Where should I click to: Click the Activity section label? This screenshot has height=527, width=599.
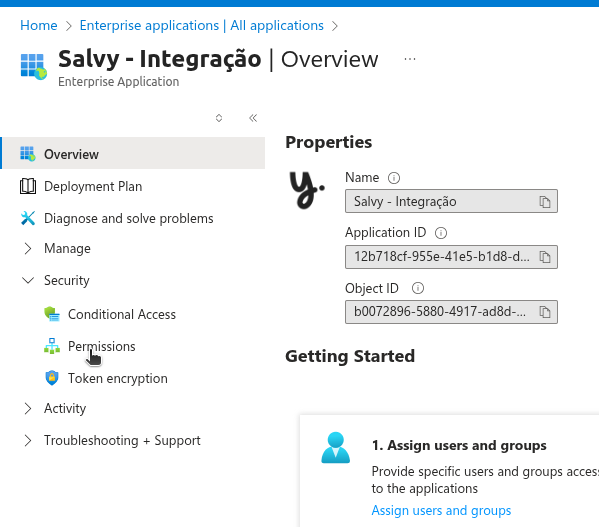coord(65,409)
